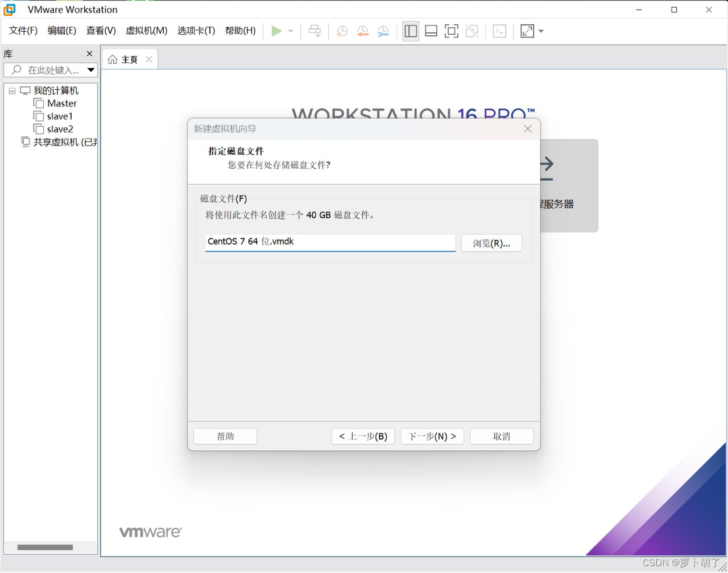Select the slave2 virtual machine
728x573 pixels.
click(60, 129)
